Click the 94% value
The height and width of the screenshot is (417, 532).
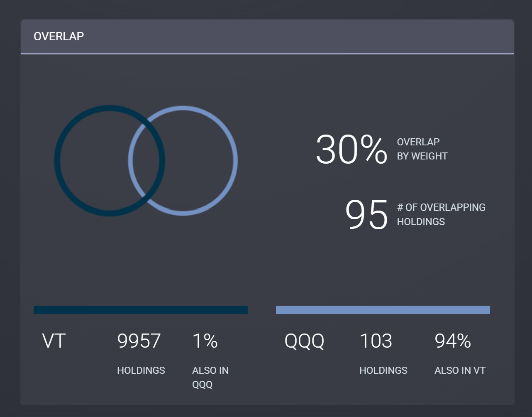[453, 341]
